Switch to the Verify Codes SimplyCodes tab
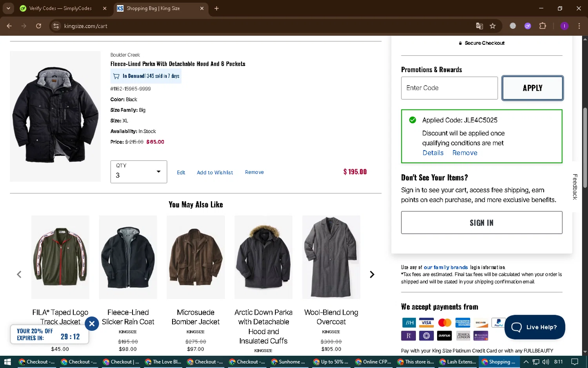588x368 pixels. click(60, 8)
